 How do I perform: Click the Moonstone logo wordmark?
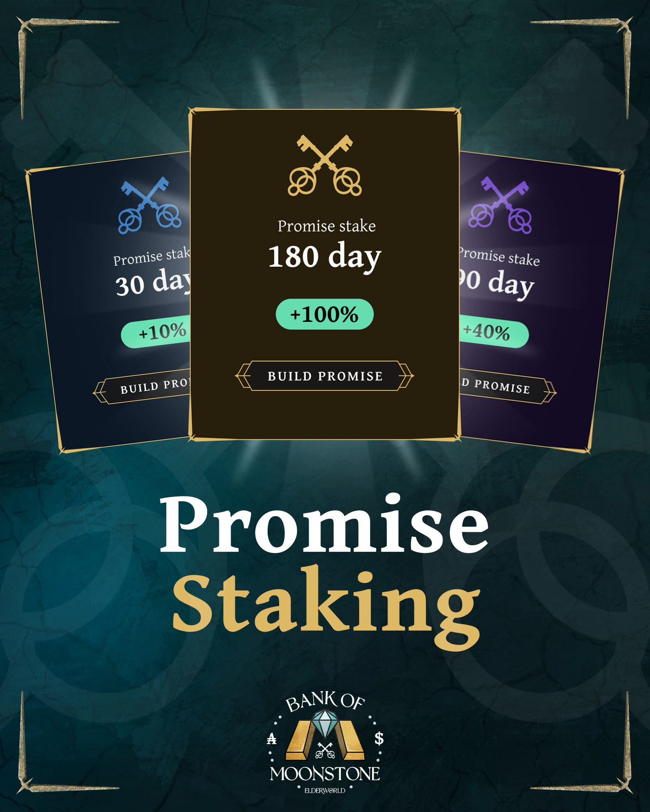coord(325,774)
